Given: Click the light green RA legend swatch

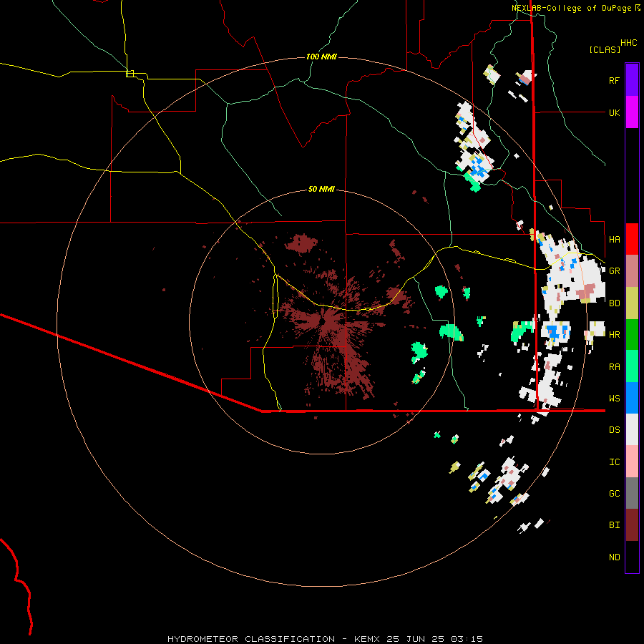Looking at the screenshot, I should click(632, 366).
